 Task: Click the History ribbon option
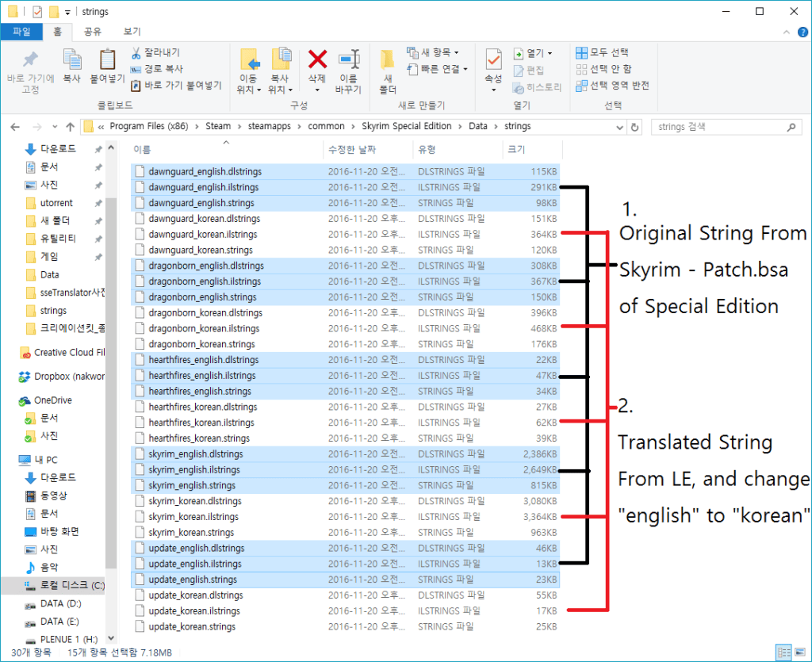coord(537,88)
